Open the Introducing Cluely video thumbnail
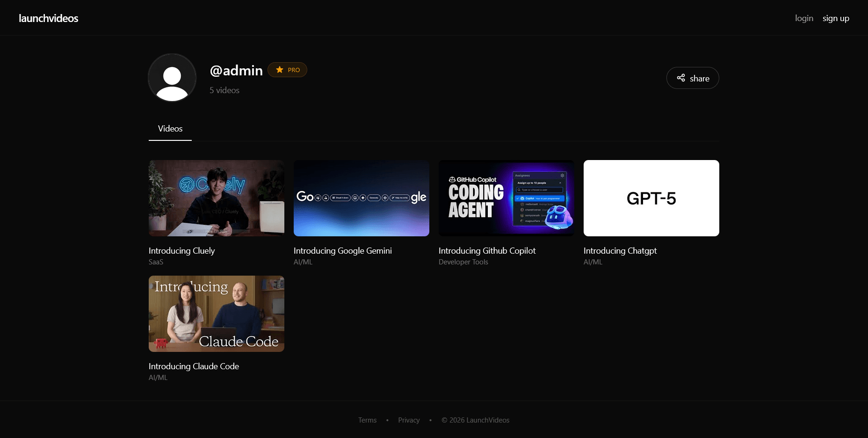 (216, 198)
